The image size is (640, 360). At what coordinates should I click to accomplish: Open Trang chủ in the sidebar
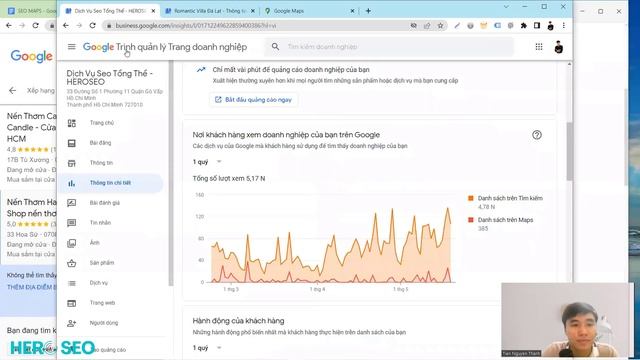pyautogui.click(x=102, y=123)
